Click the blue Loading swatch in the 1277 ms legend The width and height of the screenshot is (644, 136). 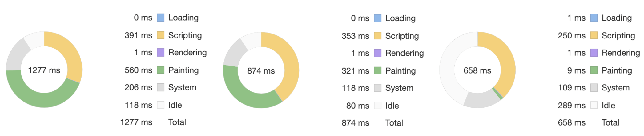(x=160, y=18)
